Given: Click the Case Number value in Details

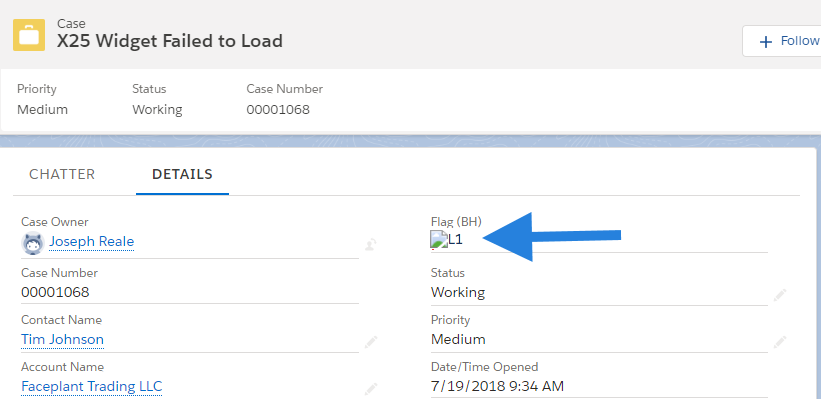Looking at the screenshot, I should click(55, 292).
